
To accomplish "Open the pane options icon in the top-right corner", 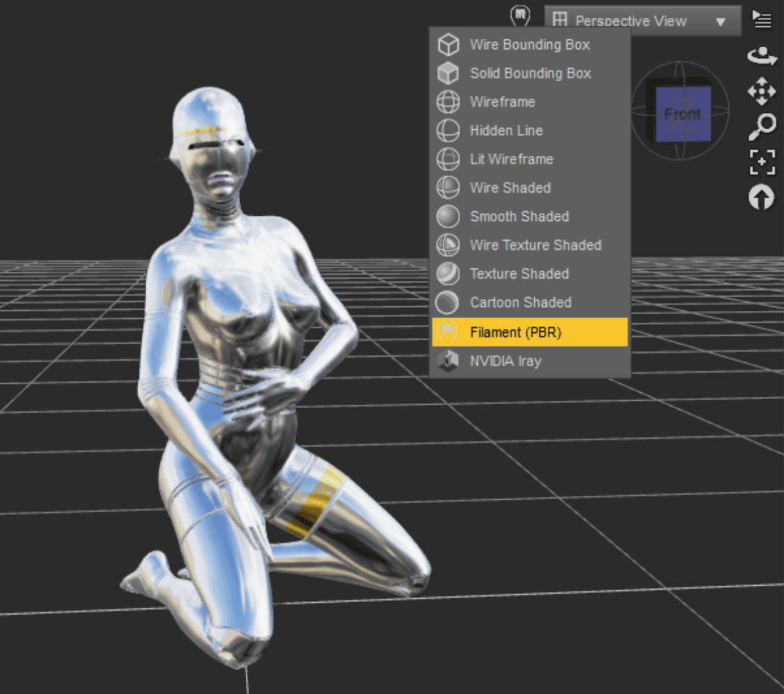I will (762, 18).
